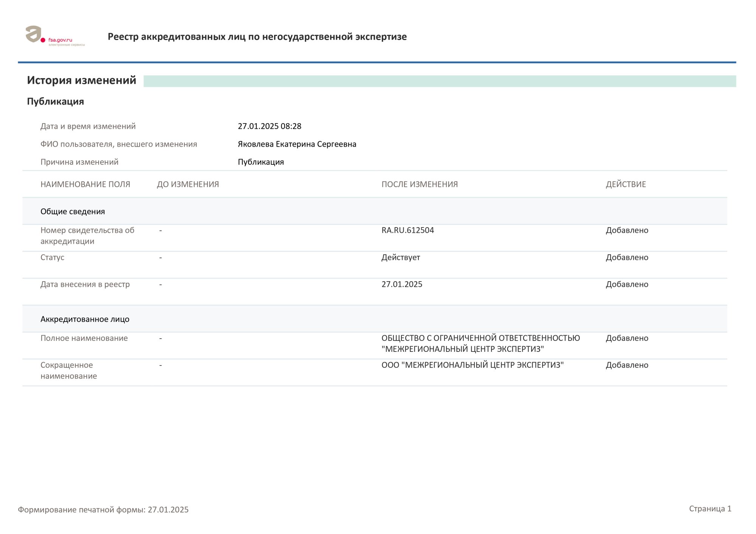
Task: Click the fsa.gov.ru logo icon
Action: pyautogui.click(x=34, y=34)
